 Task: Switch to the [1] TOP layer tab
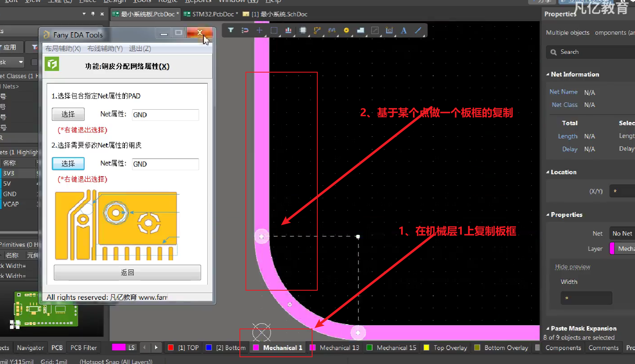[184, 348]
